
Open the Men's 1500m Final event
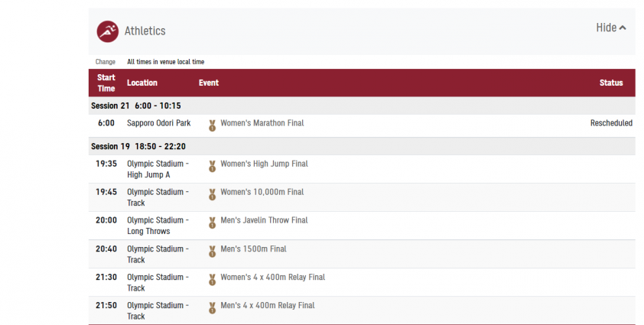pos(253,249)
